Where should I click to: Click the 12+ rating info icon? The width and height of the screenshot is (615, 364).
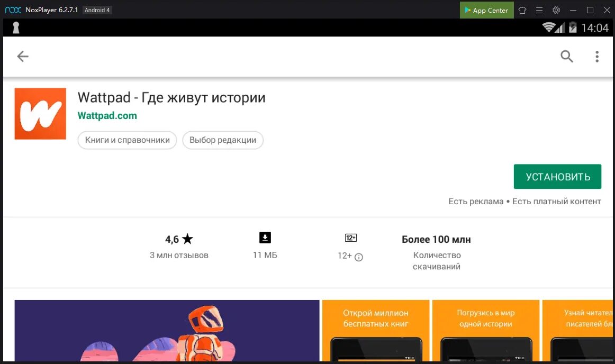click(358, 257)
